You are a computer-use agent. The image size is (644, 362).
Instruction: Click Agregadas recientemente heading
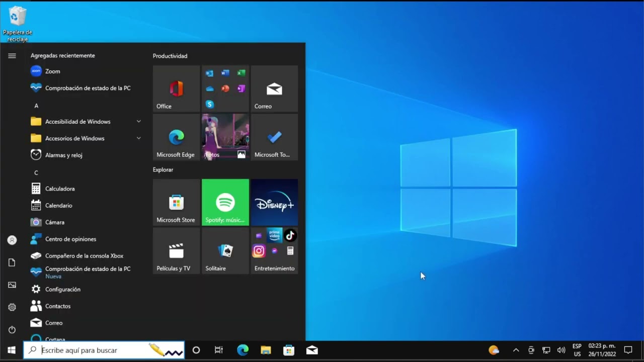click(63, 56)
